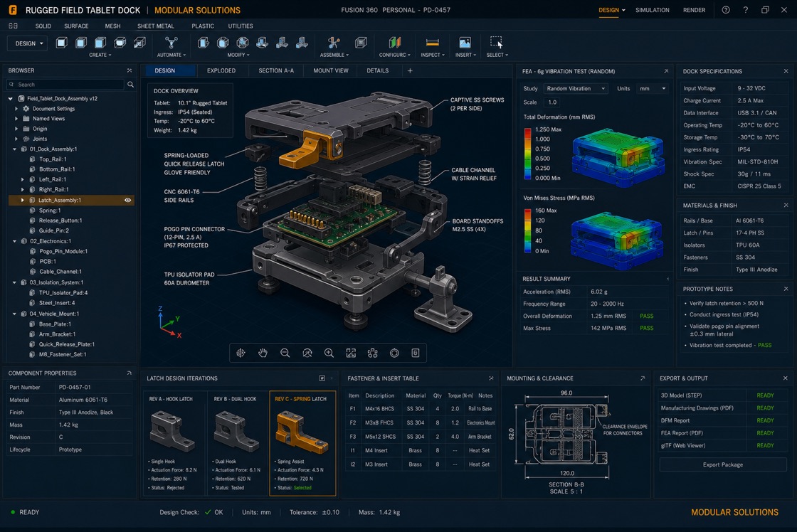Close the Prototype Notes panel
This screenshot has width=797, height=532.
pos(786,289)
